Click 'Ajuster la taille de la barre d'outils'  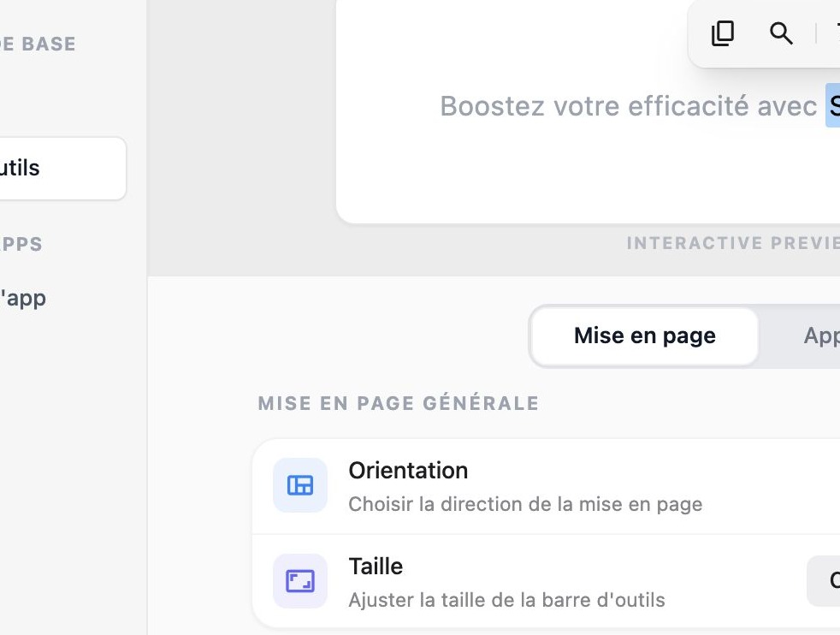(506, 600)
